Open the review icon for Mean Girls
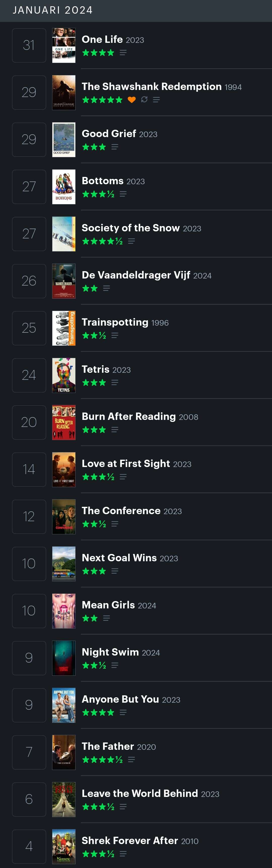The height and width of the screenshot is (868, 272). coord(106,618)
